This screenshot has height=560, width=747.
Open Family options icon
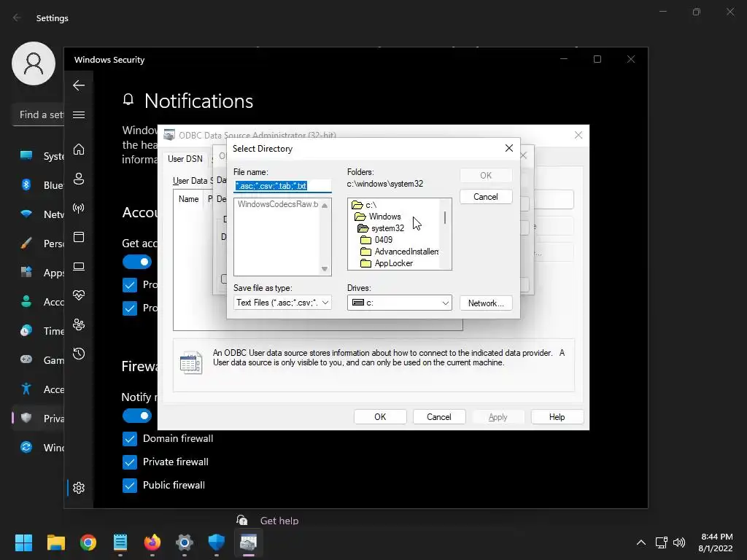79,324
